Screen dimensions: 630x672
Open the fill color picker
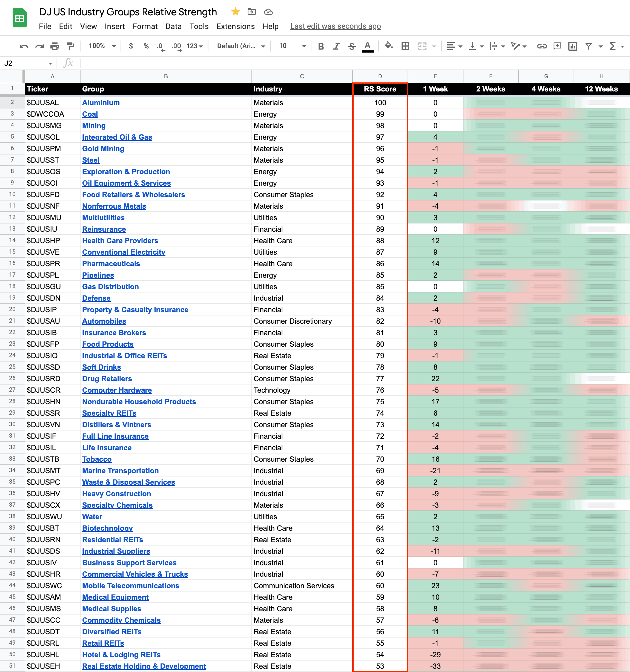coord(389,46)
